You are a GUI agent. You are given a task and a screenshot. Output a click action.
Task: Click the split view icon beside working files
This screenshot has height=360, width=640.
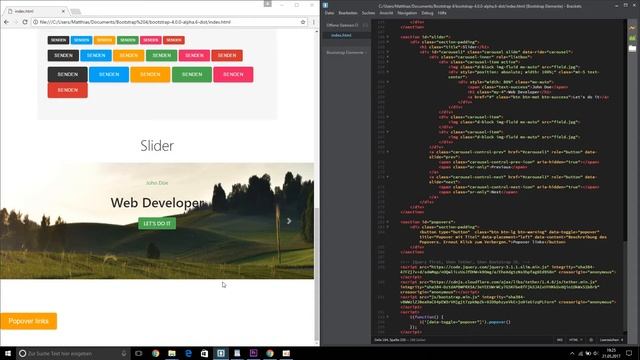365,25
